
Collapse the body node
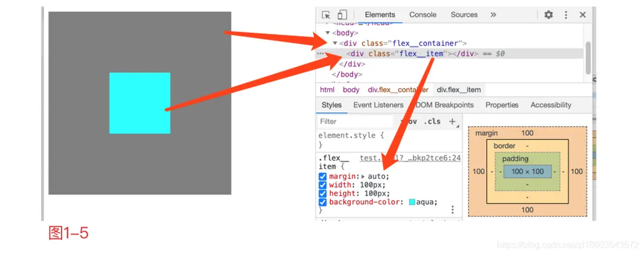(x=328, y=33)
